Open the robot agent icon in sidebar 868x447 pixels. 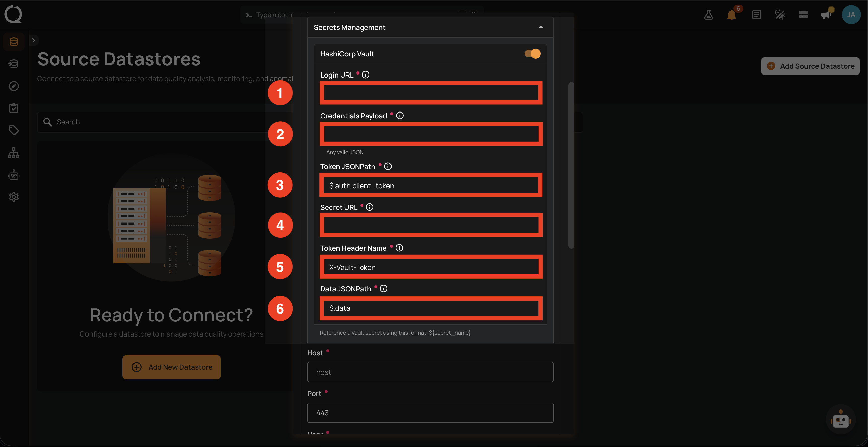pyautogui.click(x=14, y=175)
